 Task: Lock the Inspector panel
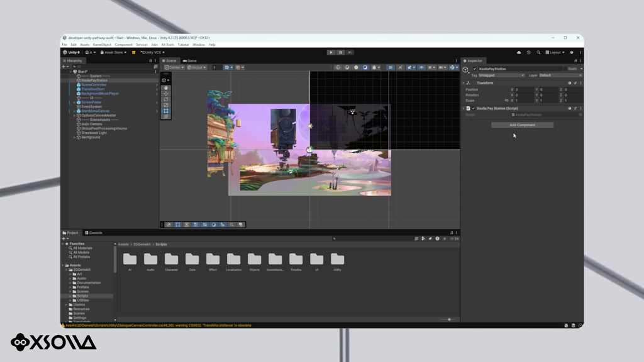[x=575, y=61]
